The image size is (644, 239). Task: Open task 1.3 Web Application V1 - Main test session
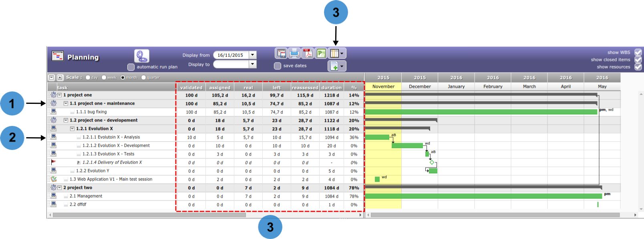111,179
